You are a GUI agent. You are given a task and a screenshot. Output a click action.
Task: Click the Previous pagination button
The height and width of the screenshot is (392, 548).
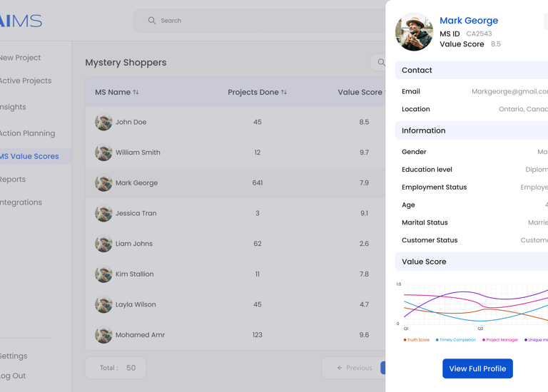355,368
